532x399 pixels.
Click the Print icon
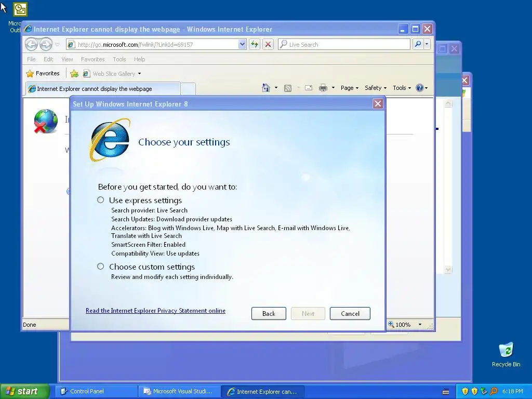[x=323, y=88]
